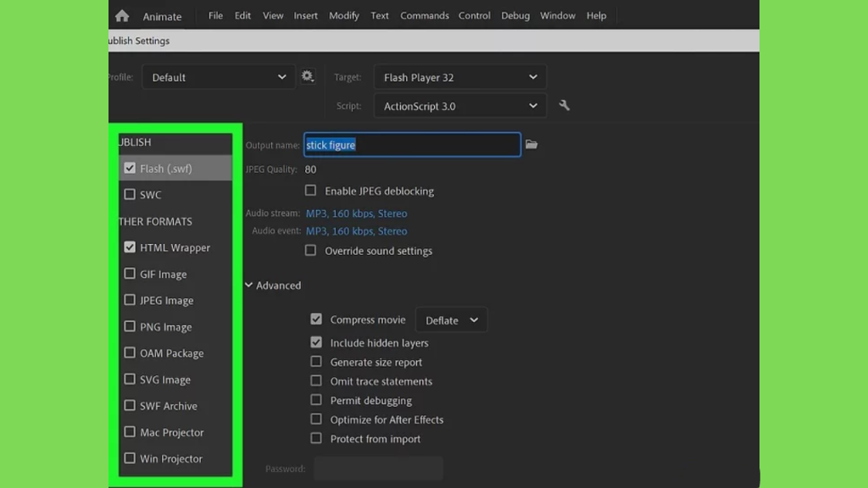This screenshot has height=488, width=868.
Task: Enable GIF Image format
Action: click(130, 274)
